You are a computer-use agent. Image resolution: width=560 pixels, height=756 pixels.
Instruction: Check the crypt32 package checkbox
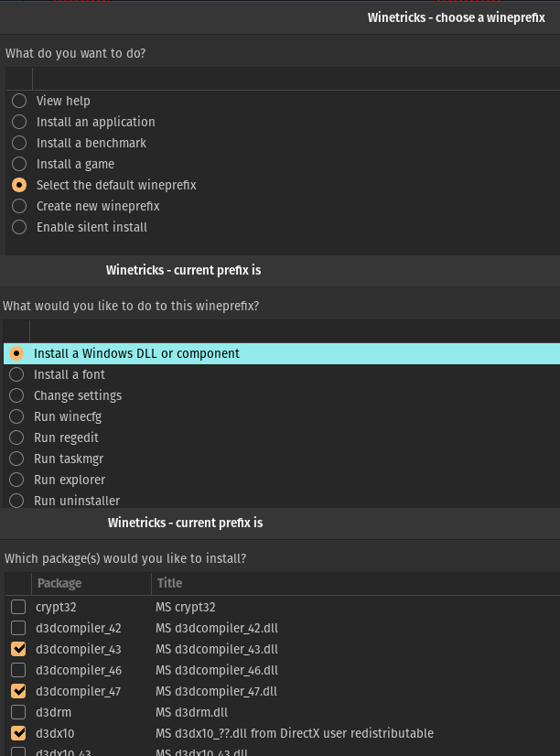18,607
